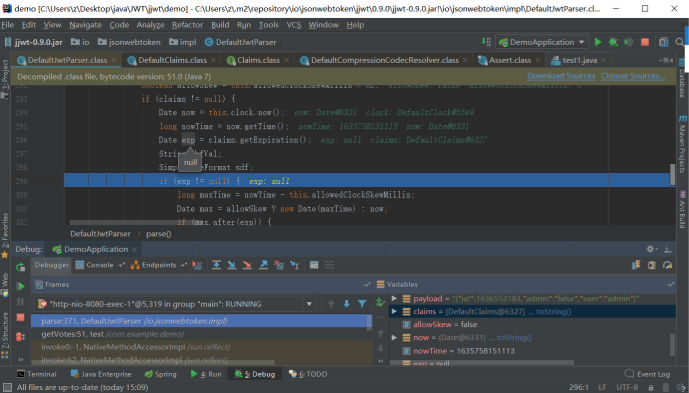Click the editor vertical scrollbar thumb

(x=672, y=175)
